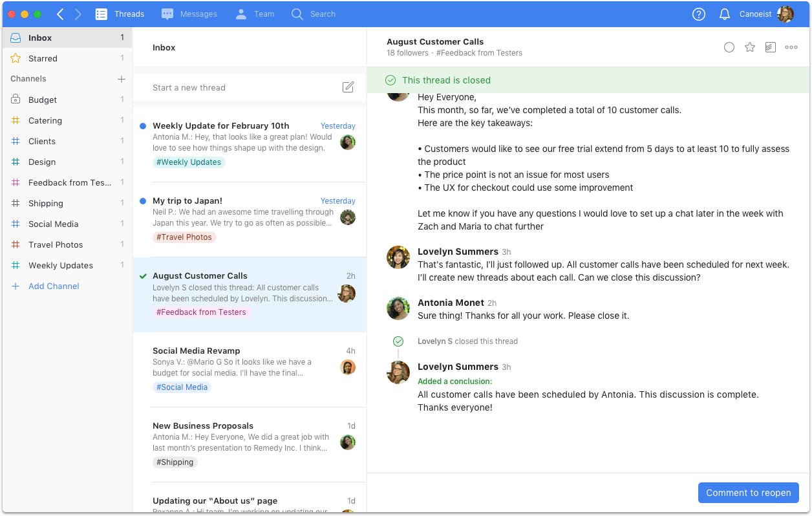Open the Threads tab

point(120,14)
